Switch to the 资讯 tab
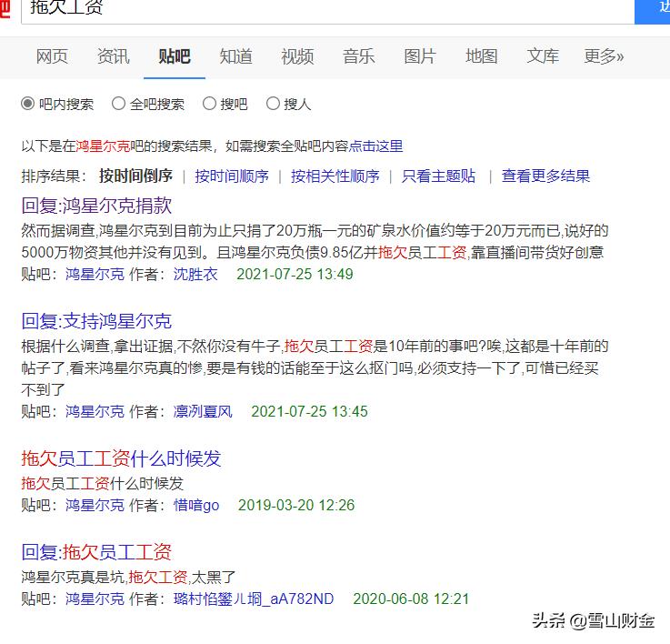The height and width of the screenshot is (644, 670). [x=114, y=56]
